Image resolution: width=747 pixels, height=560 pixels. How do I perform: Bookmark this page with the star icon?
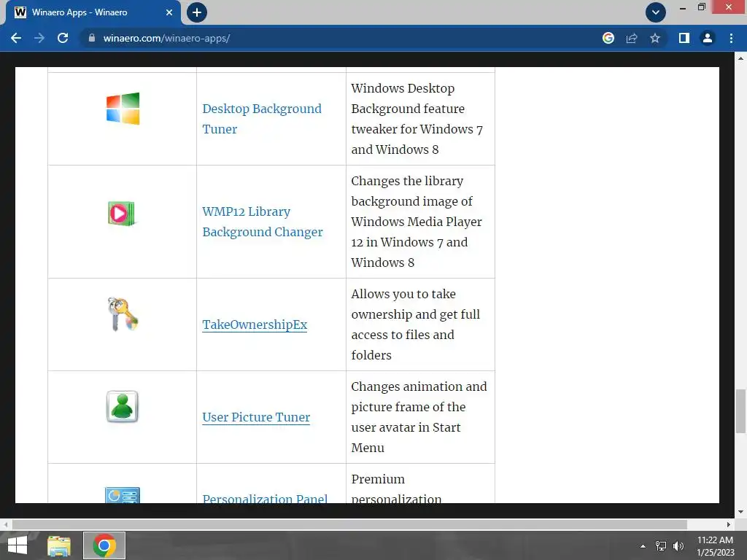[655, 38]
